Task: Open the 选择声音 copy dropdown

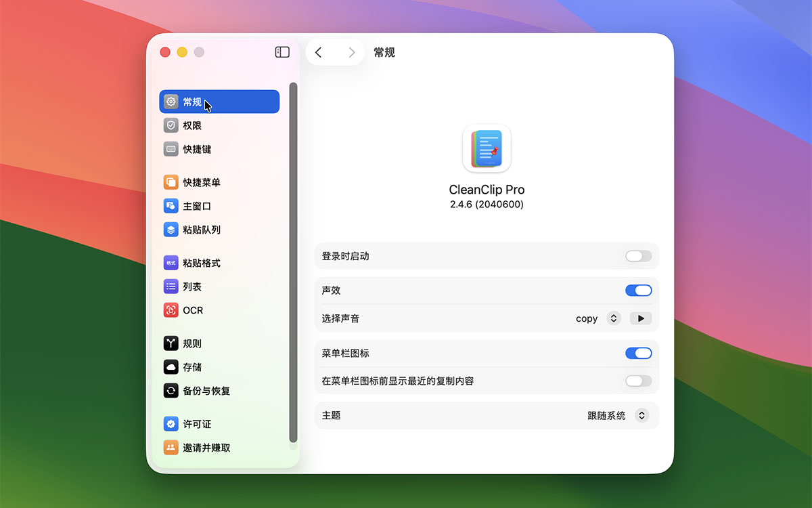Action: point(613,318)
